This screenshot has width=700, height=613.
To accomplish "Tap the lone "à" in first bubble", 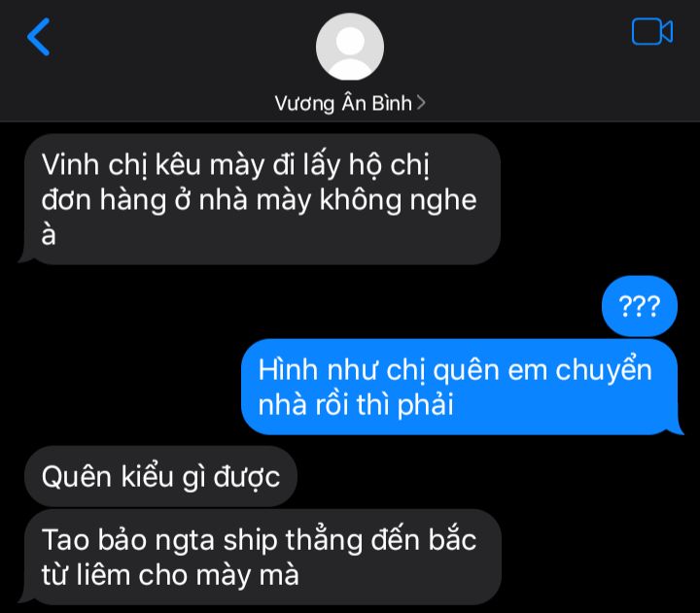I will [49, 234].
